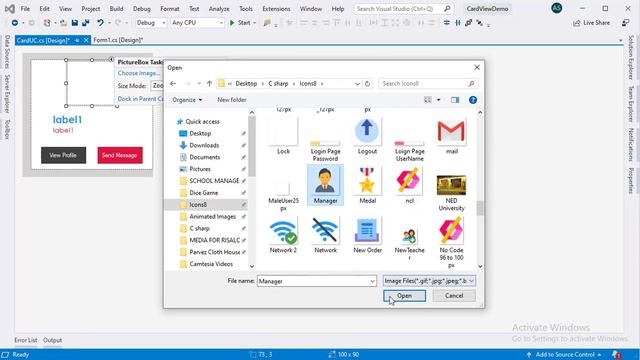
Task: Select the mail icon file
Action: click(x=451, y=136)
